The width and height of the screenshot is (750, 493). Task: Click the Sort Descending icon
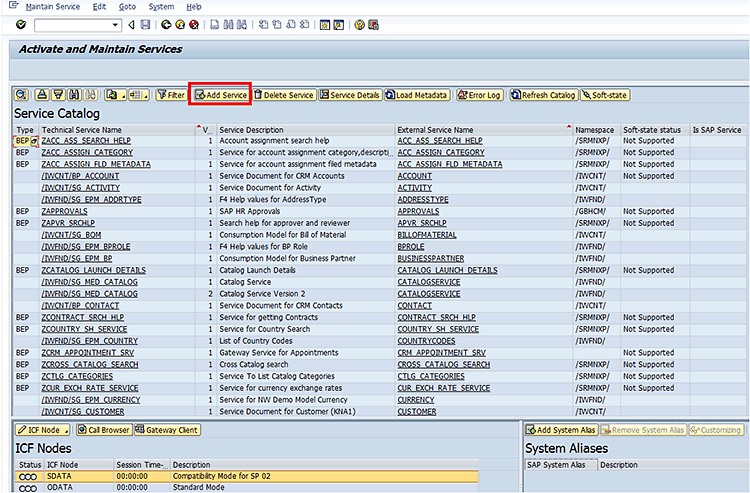(58, 95)
